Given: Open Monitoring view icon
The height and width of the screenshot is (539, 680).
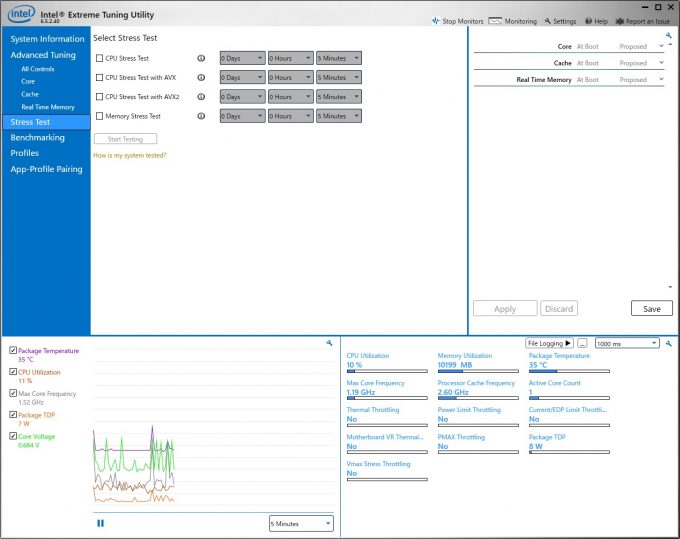Looking at the screenshot, I should coord(495,21).
